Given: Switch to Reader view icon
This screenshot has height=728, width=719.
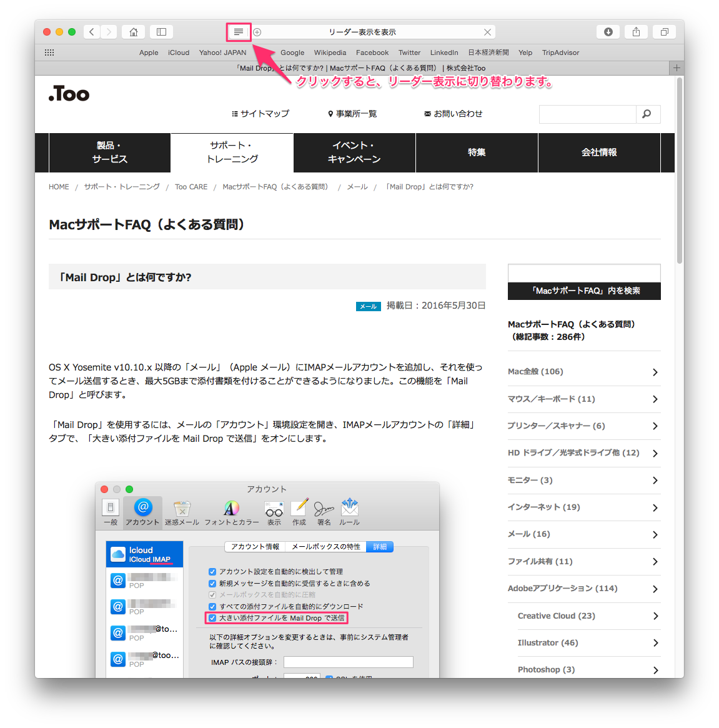Looking at the screenshot, I should point(239,32).
